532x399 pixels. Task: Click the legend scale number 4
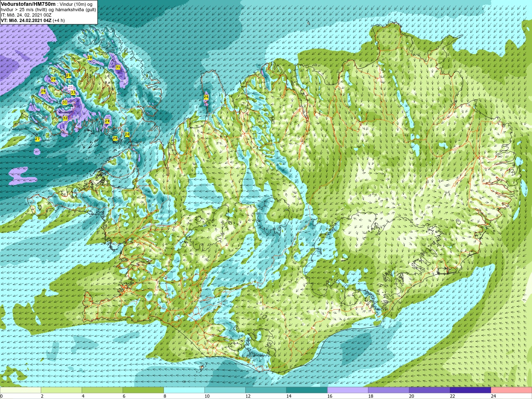point(83,396)
